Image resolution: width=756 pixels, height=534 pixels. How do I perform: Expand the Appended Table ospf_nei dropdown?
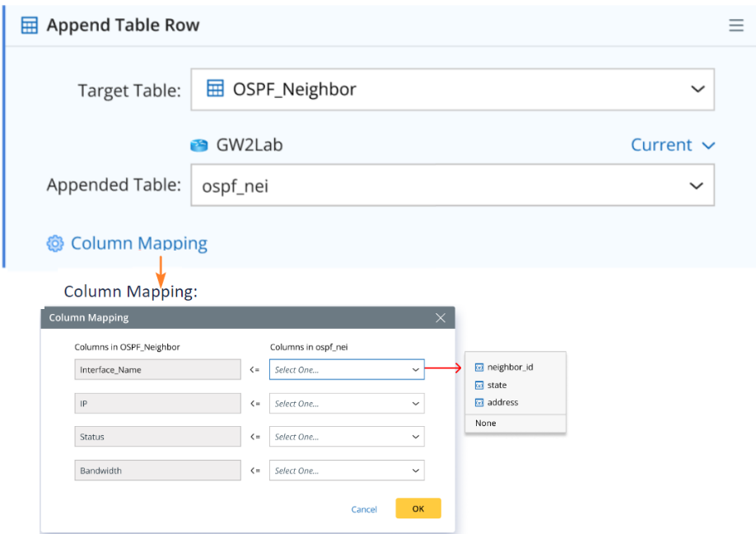click(697, 186)
